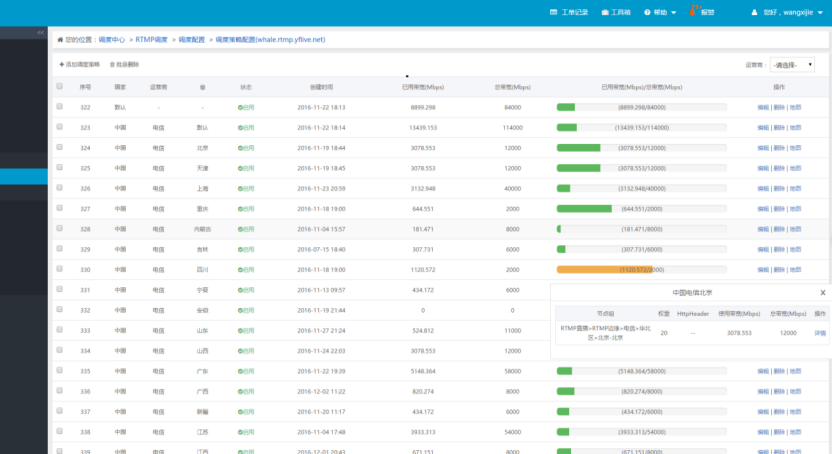Screen dimensions: 832x454
Task: Click the home icon in the breadcrumb
Action: pos(60,40)
